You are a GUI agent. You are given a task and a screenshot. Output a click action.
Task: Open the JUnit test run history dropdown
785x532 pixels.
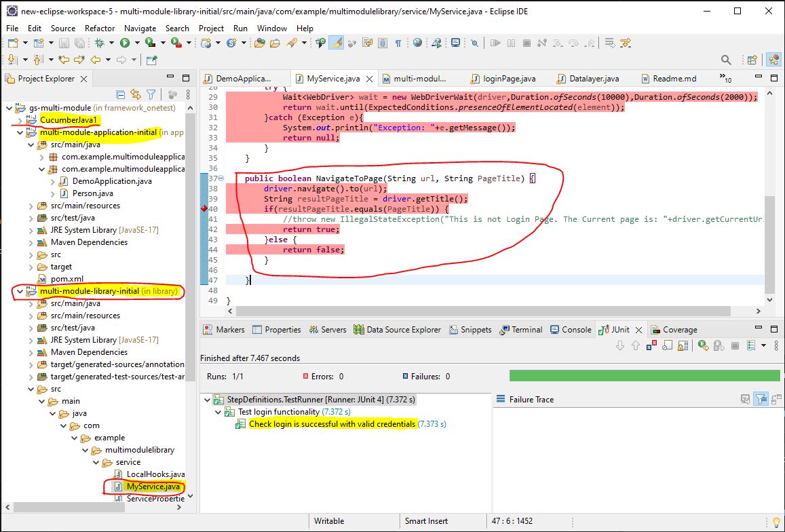coord(763,345)
